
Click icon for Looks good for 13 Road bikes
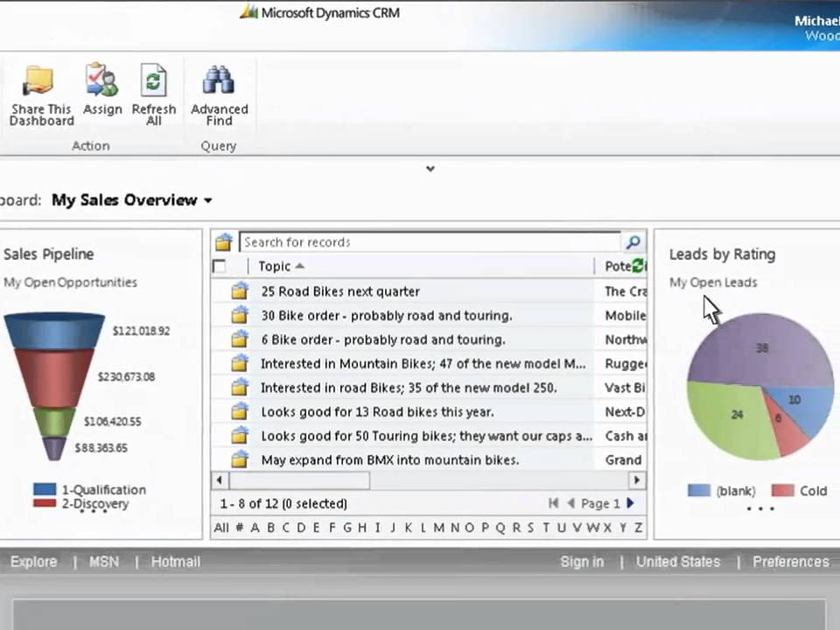tap(240, 411)
